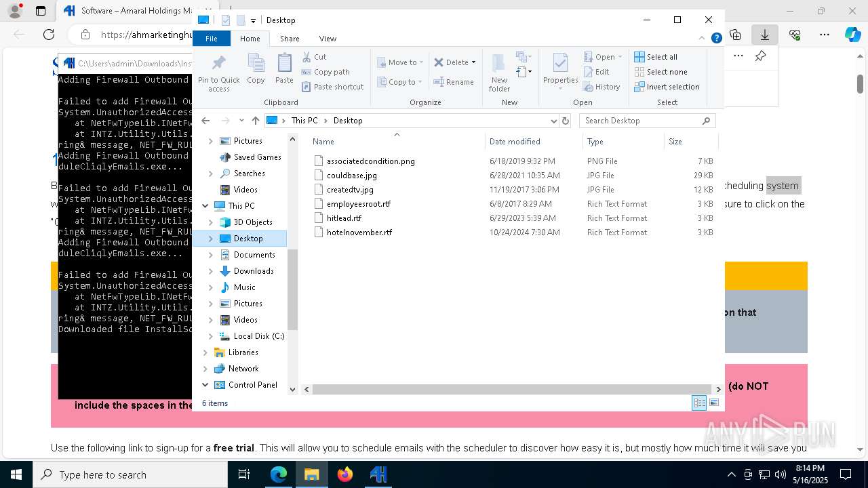Select employeesroot.rtf file
This screenshot has height=488, width=868.
pyautogui.click(x=358, y=204)
